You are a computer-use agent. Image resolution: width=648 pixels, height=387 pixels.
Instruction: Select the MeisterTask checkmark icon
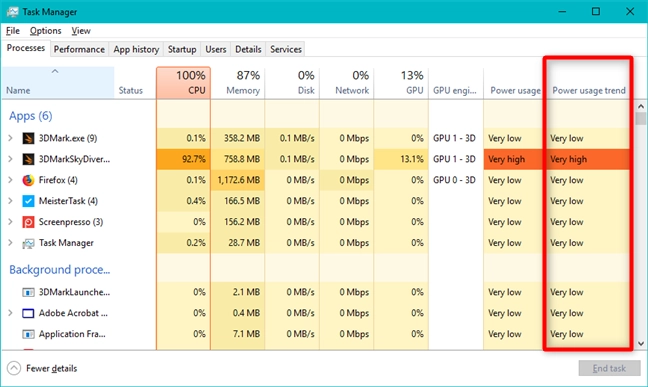pyautogui.click(x=28, y=201)
